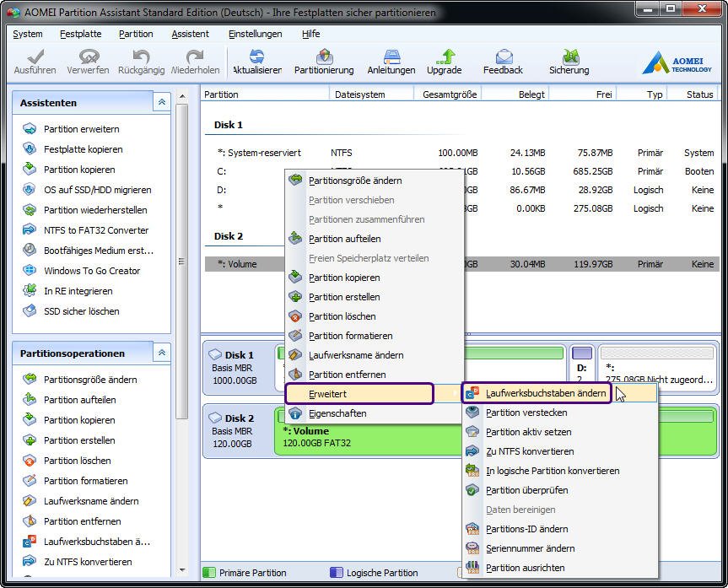Image resolution: width=728 pixels, height=588 pixels.
Task: Click Zu NTFS konvertieren in the left sidebar
Action: pyautogui.click(x=88, y=562)
